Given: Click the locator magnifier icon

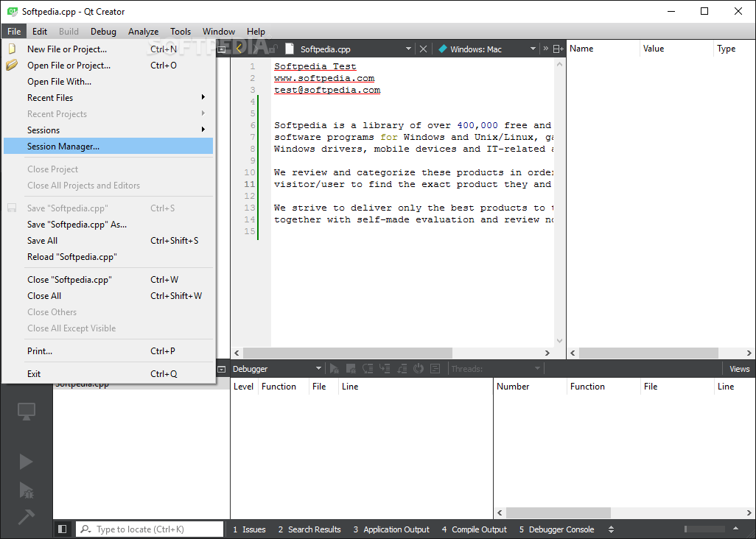Looking at the screenshot, I should pos(85,529).
